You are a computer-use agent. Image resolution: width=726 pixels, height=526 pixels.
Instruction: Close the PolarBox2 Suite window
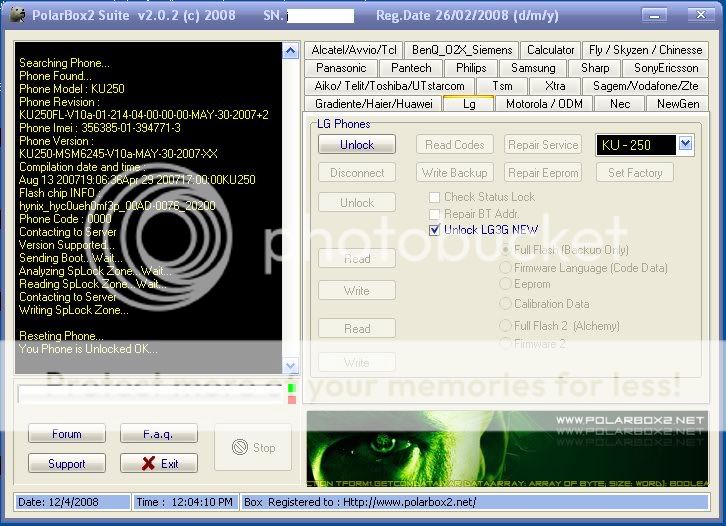coord(701,15)
